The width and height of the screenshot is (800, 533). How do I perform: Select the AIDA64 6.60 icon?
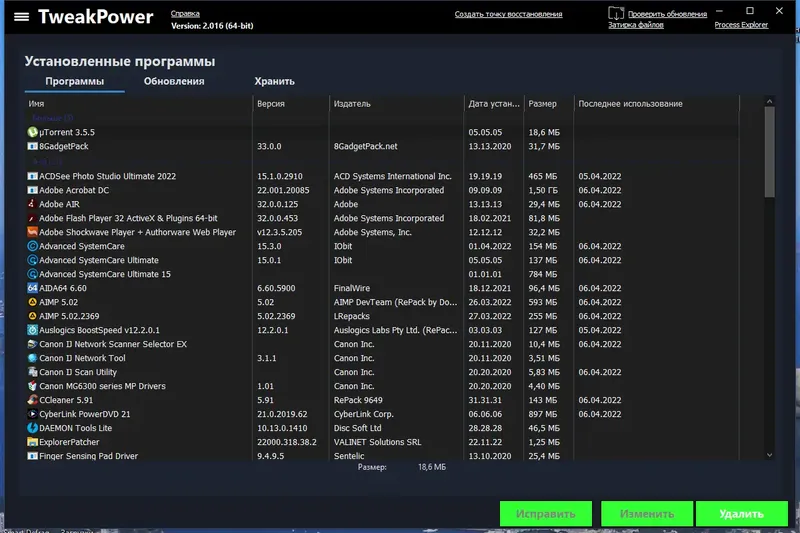point(32,288)
